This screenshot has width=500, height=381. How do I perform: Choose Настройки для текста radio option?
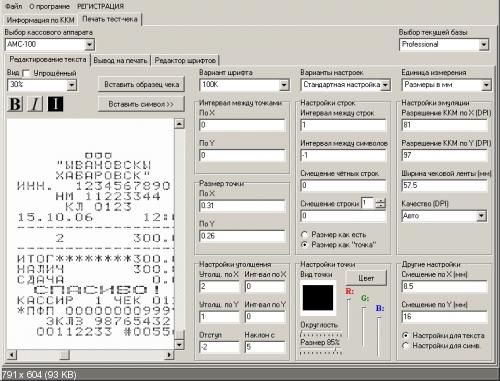click(405, 335)
